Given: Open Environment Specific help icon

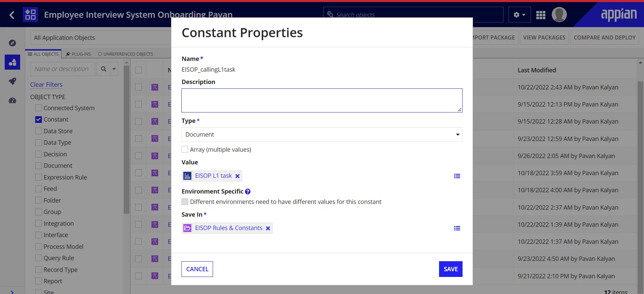Looking at the screenshot, I should 248,192.
